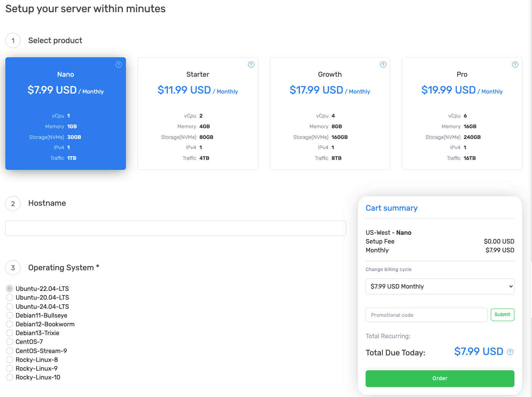This screenshot has width=532, height=397.
Task: Choose the Growth plan card
Action: (330, 113)
